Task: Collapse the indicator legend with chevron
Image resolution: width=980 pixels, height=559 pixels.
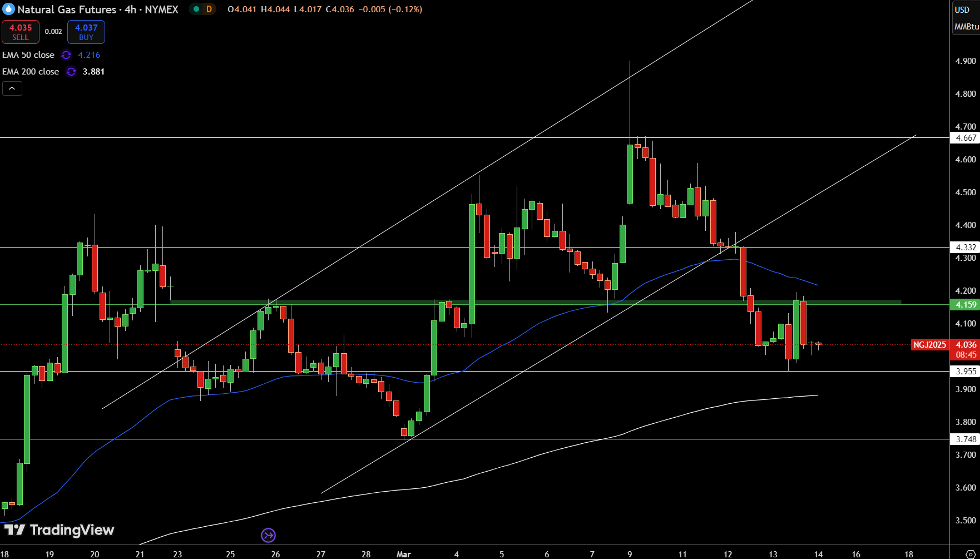Action: click(12, 88)
